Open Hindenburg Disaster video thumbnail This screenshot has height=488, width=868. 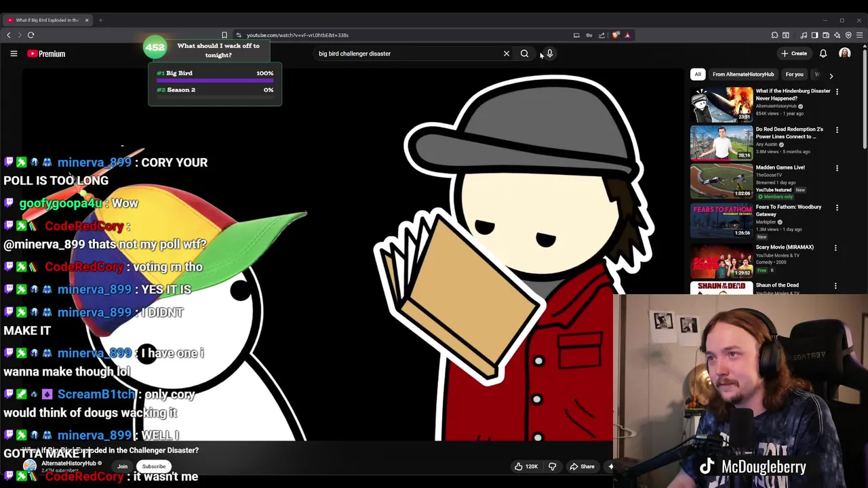pos(722,104)
